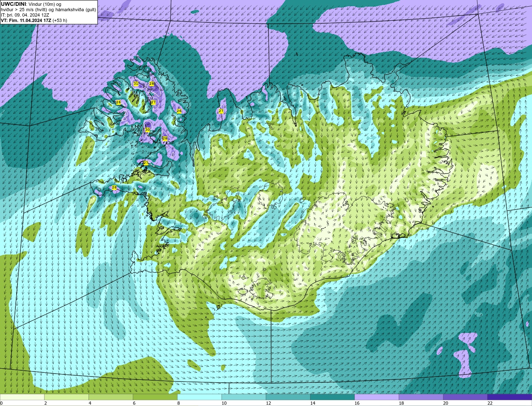This screenshot has width=532, height=406.
Task: Click the bold 'UWC/DINI' title text
Action: 13,4
